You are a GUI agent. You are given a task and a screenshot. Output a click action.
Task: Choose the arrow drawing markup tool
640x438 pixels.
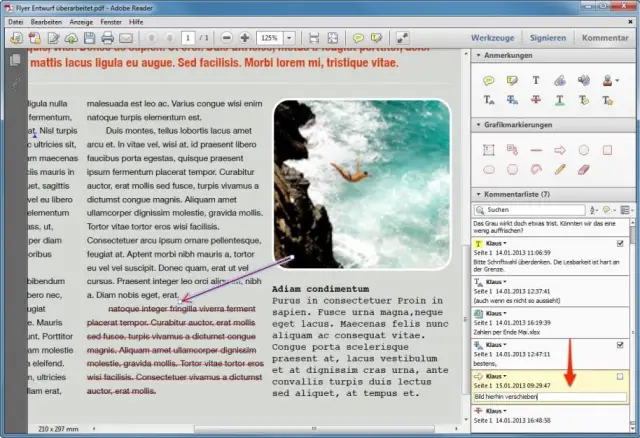coord(559,149)
